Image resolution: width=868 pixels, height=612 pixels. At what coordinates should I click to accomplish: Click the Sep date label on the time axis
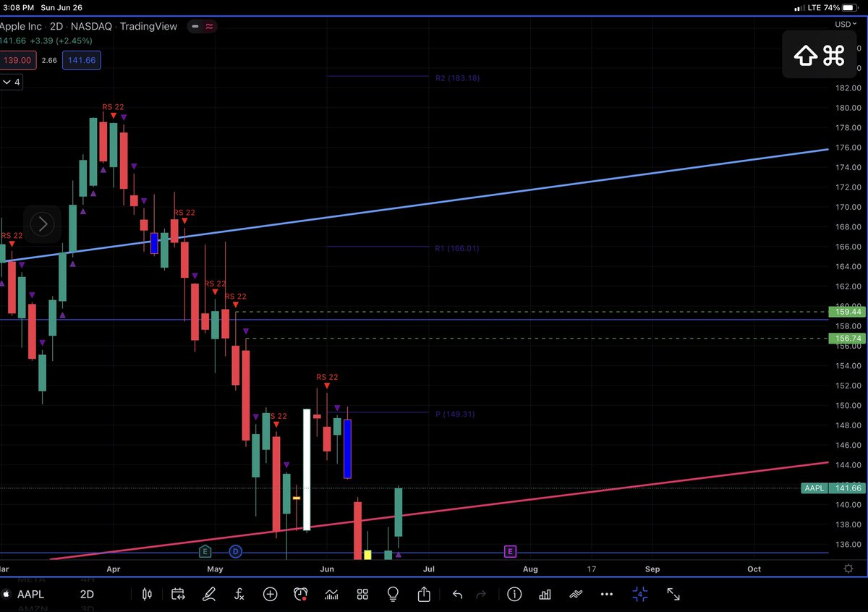click(652, 569)
